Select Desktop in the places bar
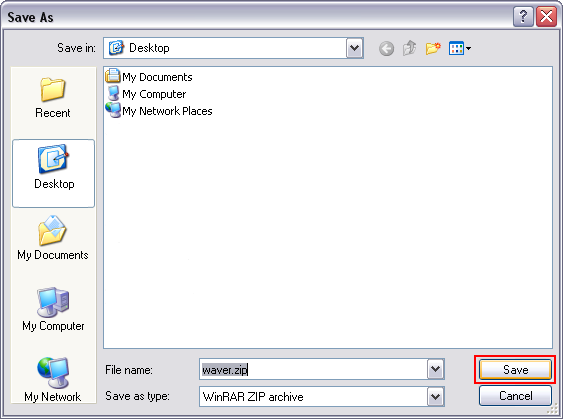Viewport: 563px width, 419px height. (53, 173)
